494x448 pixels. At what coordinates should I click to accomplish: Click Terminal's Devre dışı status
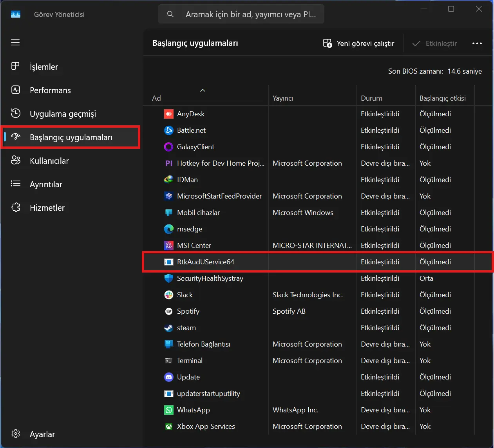tap(385, 361)
